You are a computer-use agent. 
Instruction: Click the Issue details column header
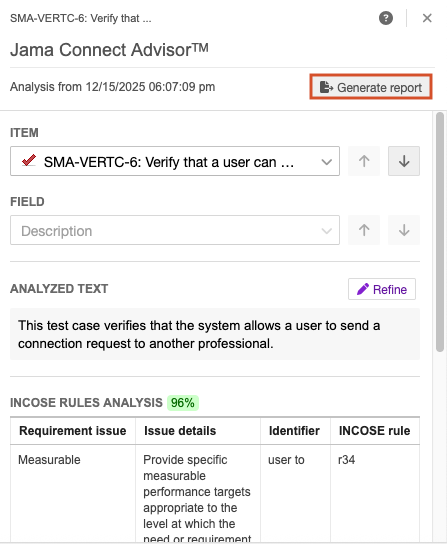[198, 431]
